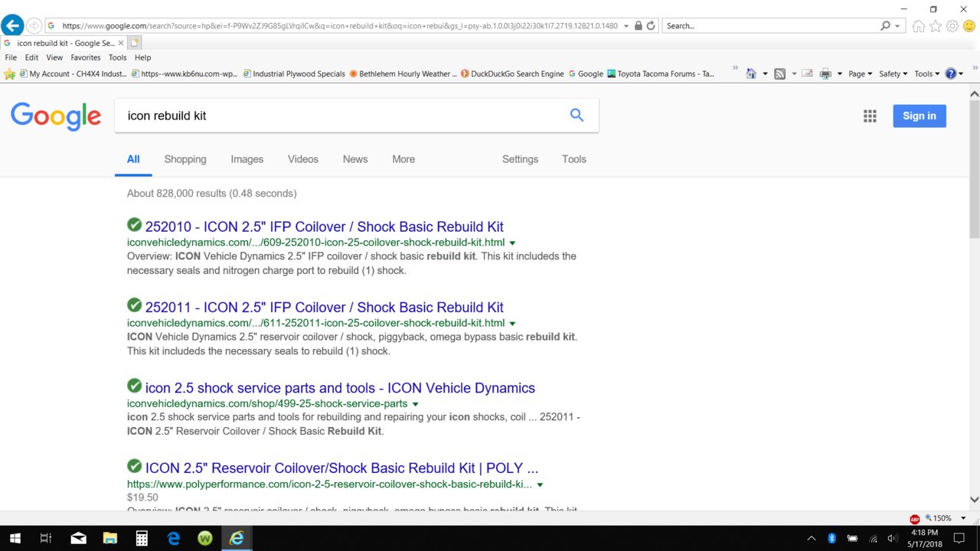Click the Bluetooth tray icon
This screenshot has width=980, height=551.
pos(832,538)
